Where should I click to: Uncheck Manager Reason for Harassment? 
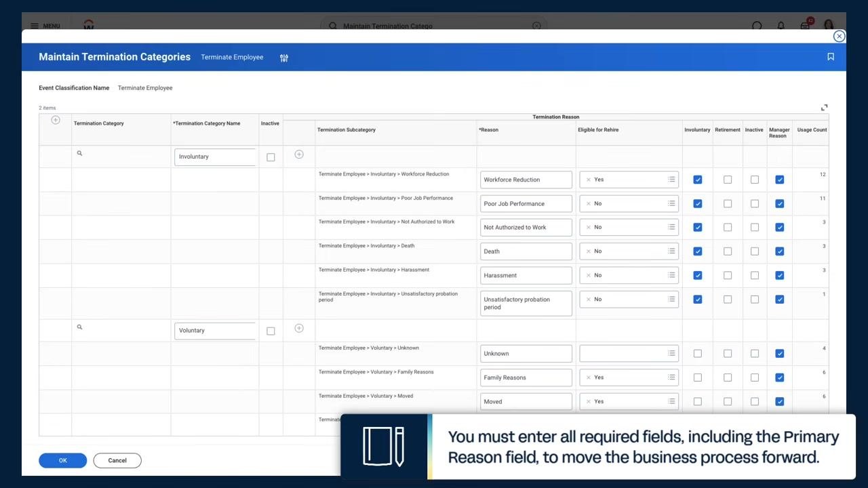click(x=779, y=275)
